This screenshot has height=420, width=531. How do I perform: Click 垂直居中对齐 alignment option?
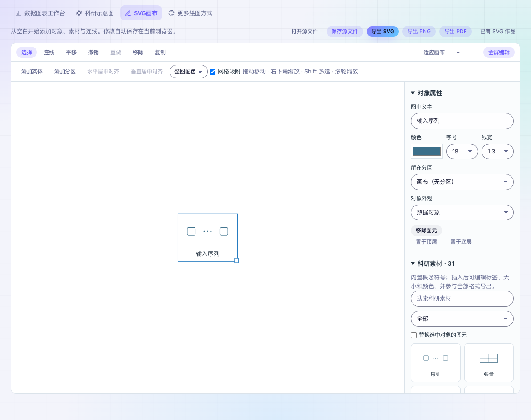[x=147, y=72]
